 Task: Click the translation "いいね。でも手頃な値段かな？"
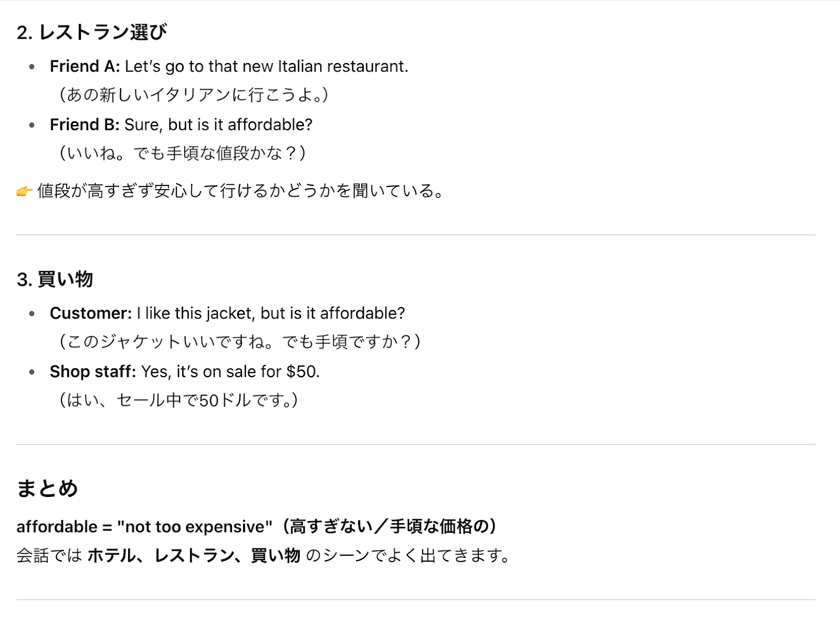click(x=182, y=153)
